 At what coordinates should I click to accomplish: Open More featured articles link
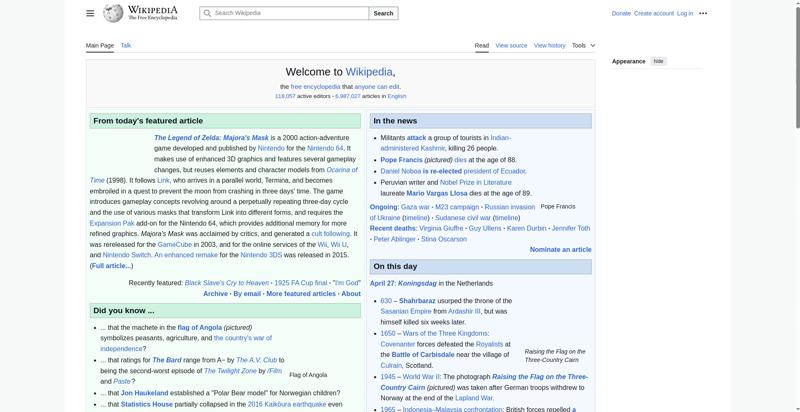tap(301, 294)
